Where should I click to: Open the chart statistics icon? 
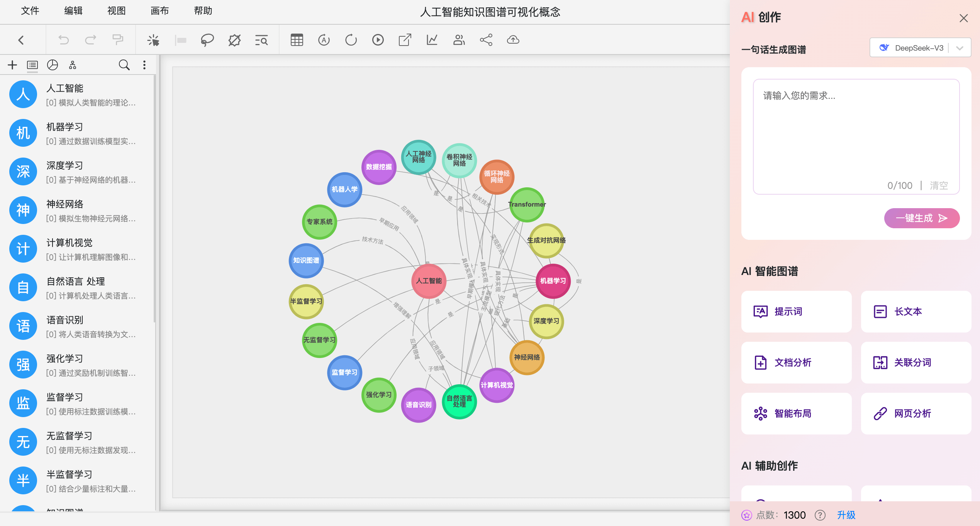pyautogui.click(x=432, y=40)
